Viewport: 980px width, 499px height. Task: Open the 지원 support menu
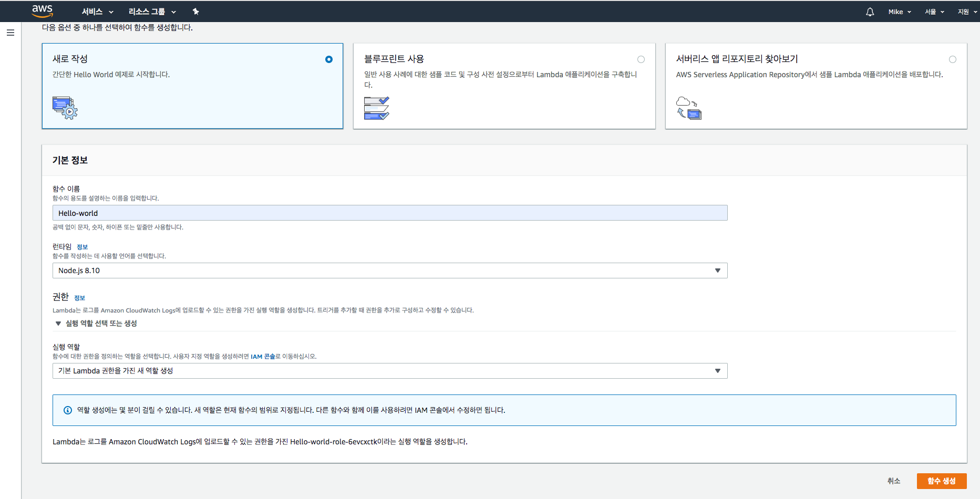click(967, 12)
